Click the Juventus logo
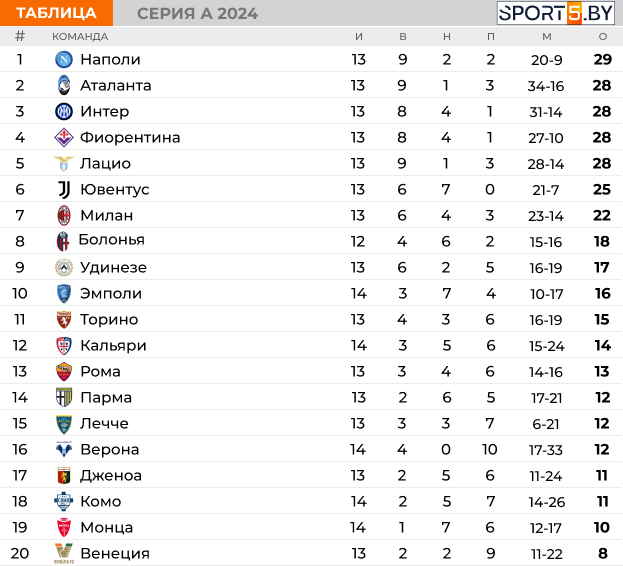 (64, 189)
